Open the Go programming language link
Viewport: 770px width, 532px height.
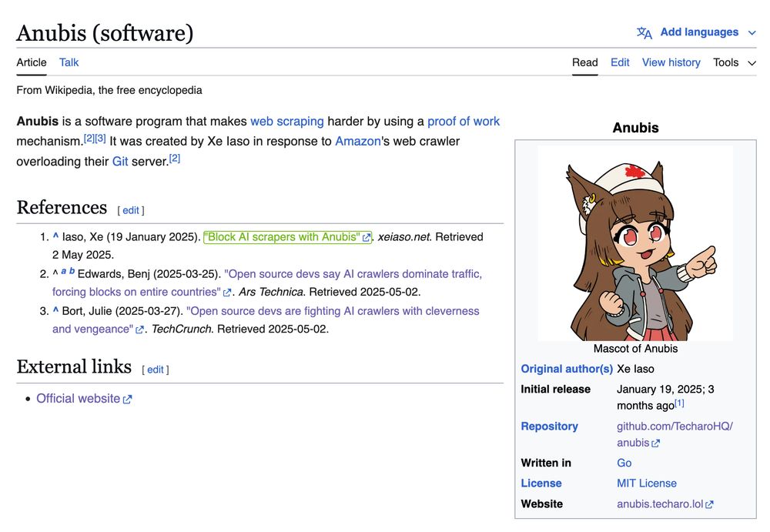(x=624, y=463)
